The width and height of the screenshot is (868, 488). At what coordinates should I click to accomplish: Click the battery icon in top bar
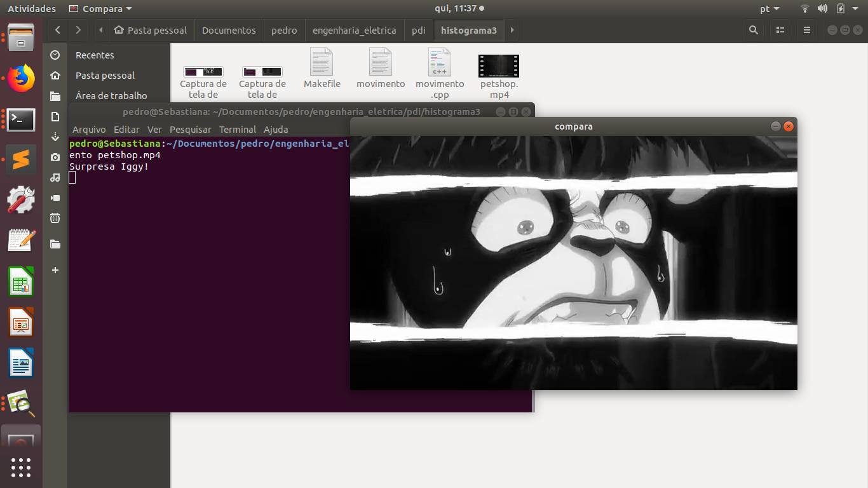click(841, 9)
